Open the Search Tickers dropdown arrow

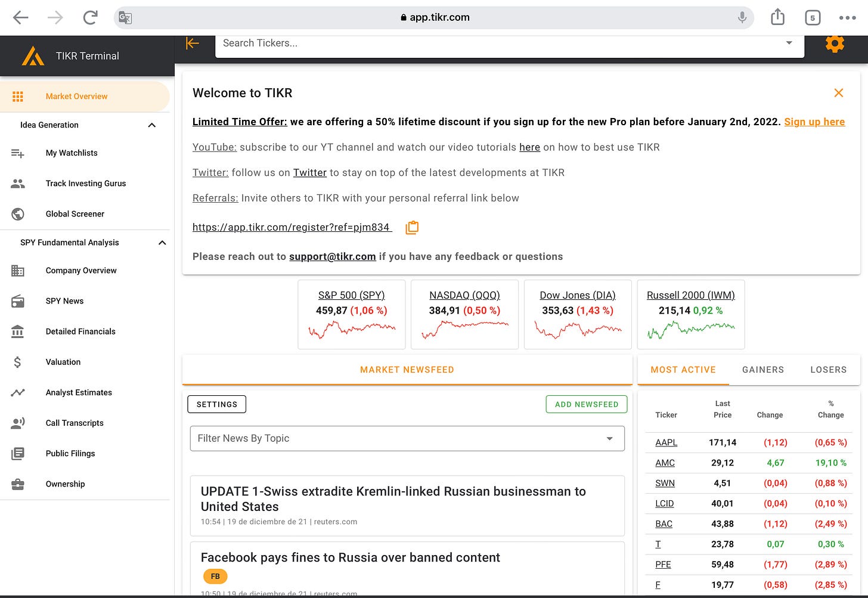789,43
